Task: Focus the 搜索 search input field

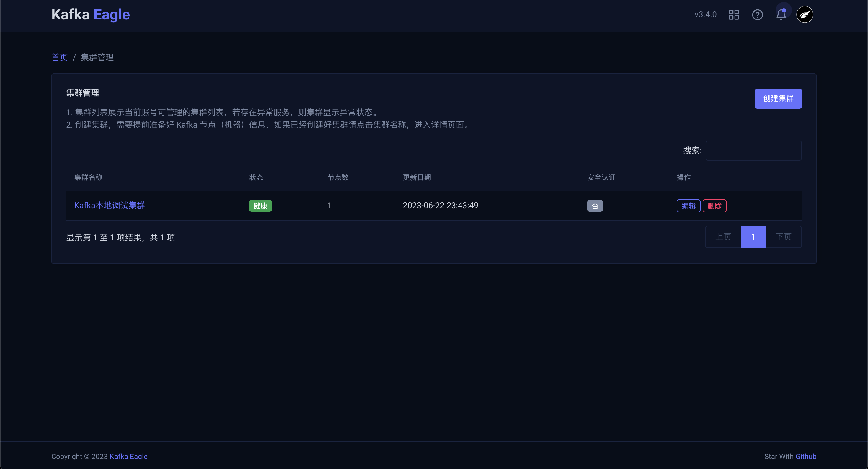Action: (x=753, y=150)
